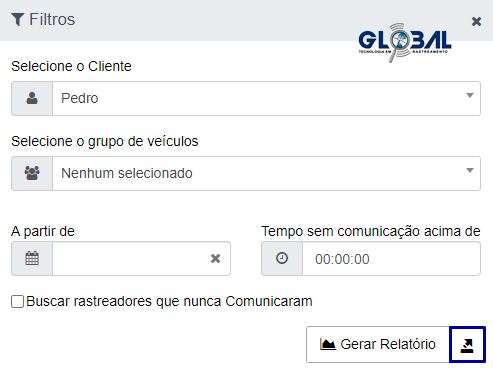The width and height of the screenshot is (493, 371).
Task: Click the vehicle group people icon
Action: (x=32, y=173)
